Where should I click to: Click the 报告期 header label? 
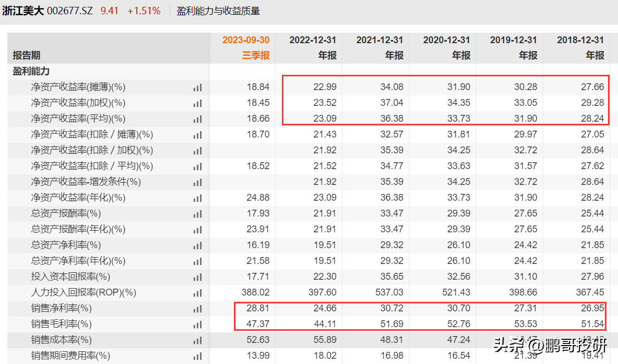tap(26, 55)
